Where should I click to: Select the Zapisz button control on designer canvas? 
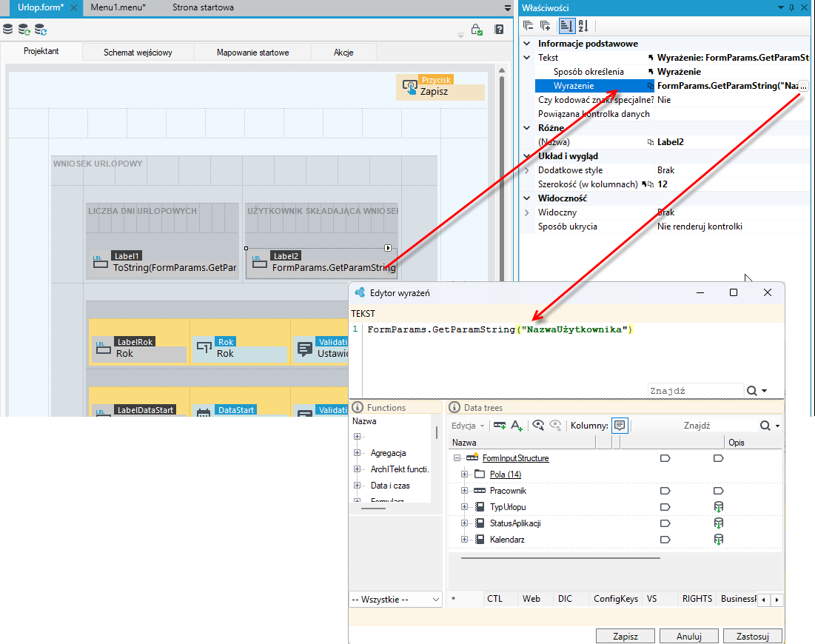point(440,87)
